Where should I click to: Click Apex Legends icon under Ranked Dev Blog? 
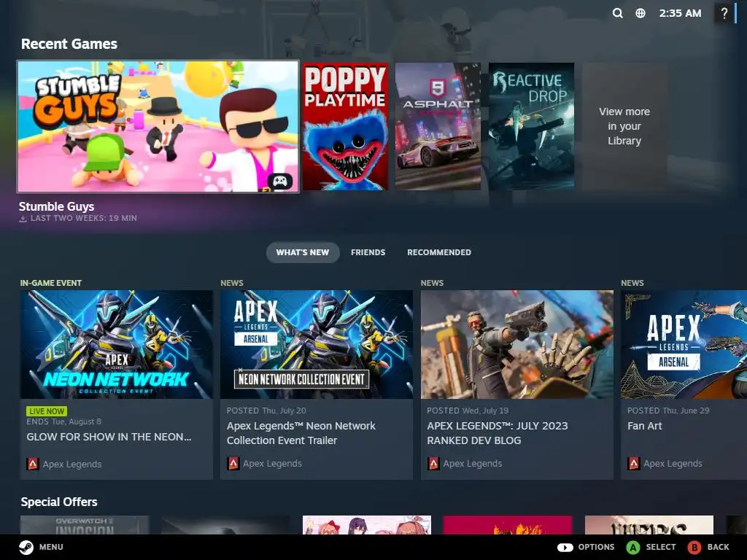click(x=433, y=463)
